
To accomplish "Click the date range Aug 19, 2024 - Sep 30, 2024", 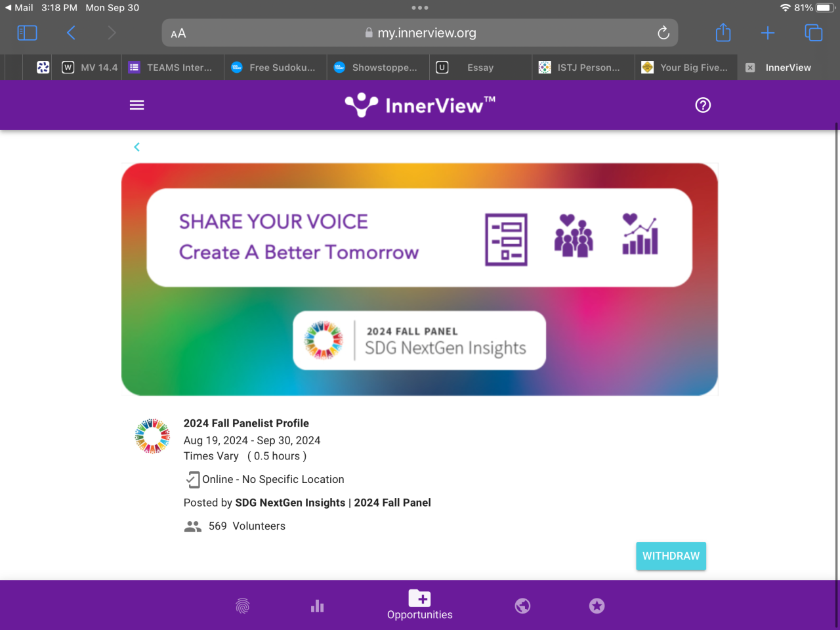I will tap(252, 440).
